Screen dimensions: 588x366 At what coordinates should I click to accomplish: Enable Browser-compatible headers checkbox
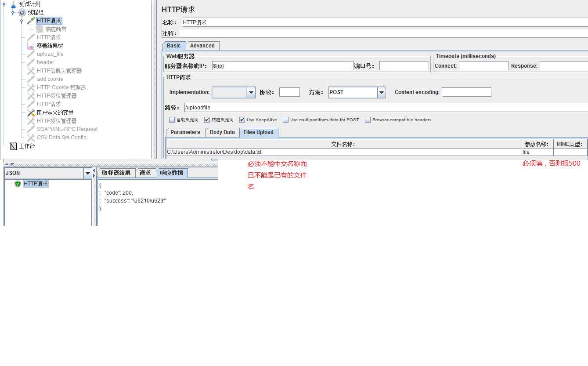tap(368, 120)
